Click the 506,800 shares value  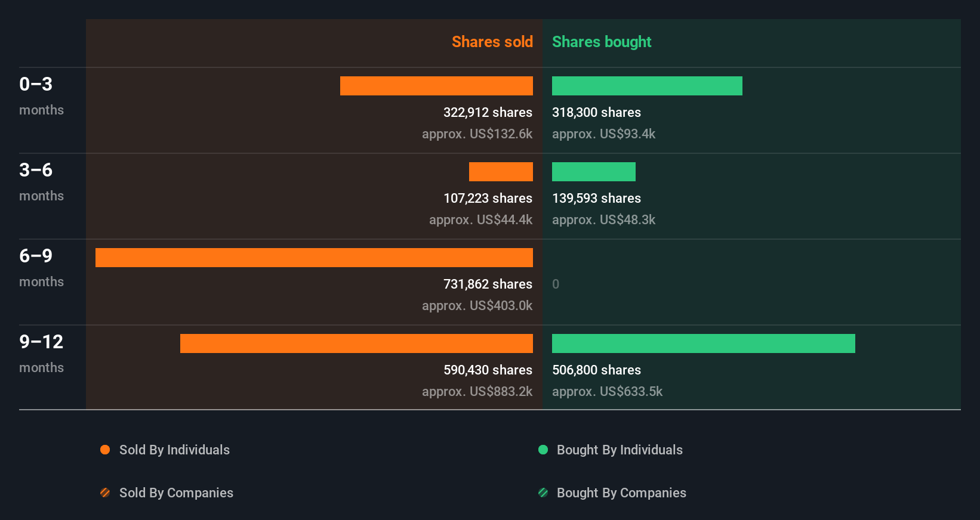click(596, 370)
